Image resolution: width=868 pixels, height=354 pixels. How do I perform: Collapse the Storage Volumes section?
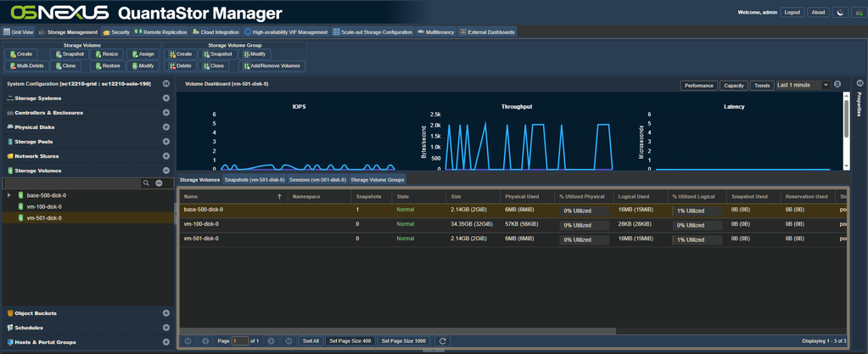pyautogui.click(x=166, y=171)
